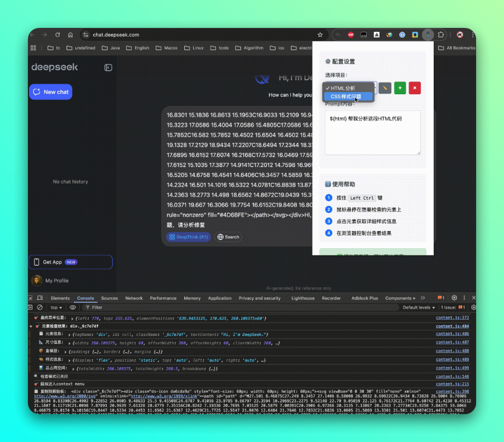The height and width of the screenshot is (442, 504).
Task: Switch to the Sources tab
Action: (x=109, y=298)
